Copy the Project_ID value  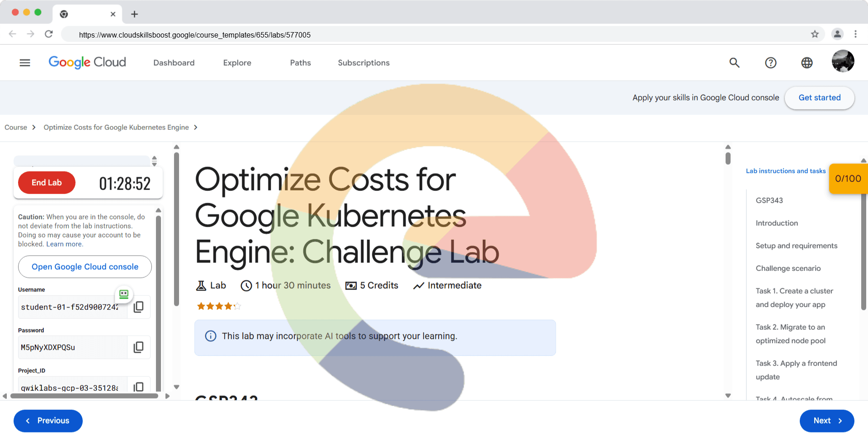pyautogui.click(x=139, y=387)
